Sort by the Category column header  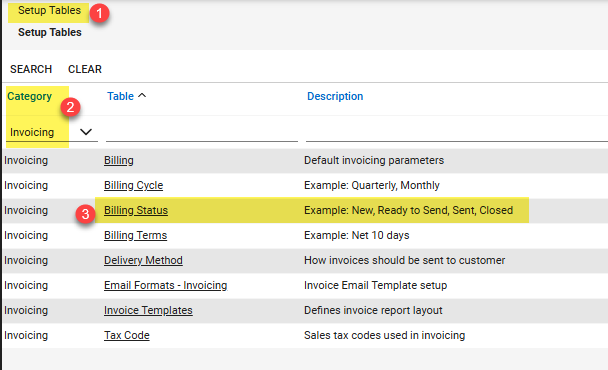(x=29, y=96)
